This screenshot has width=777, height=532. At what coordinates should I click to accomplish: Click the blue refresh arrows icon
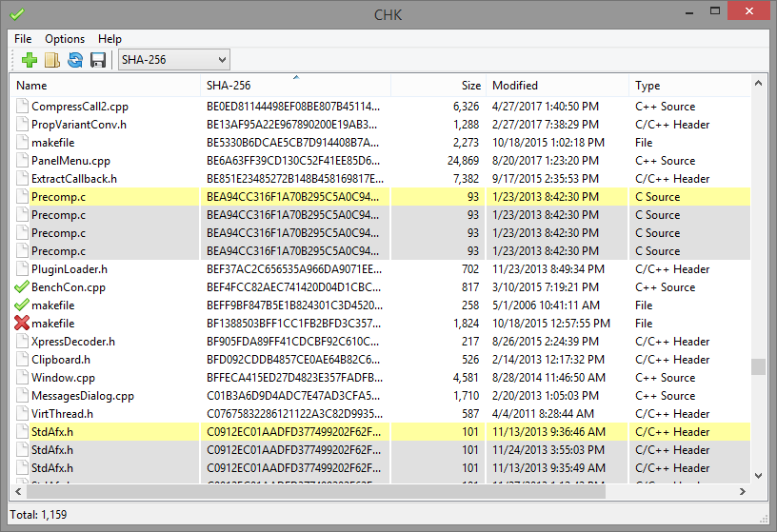[75, 61]
